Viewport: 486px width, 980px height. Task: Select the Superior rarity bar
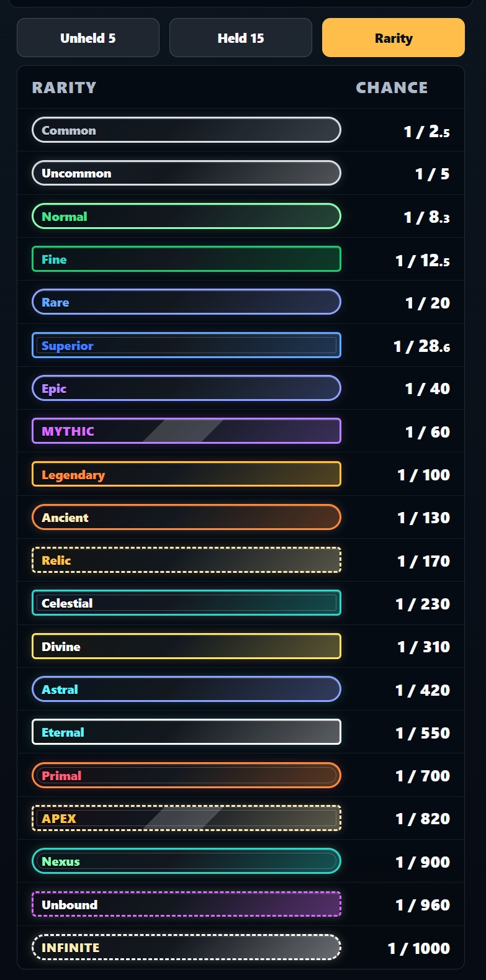pyautogui.click(x=186, y=345)
